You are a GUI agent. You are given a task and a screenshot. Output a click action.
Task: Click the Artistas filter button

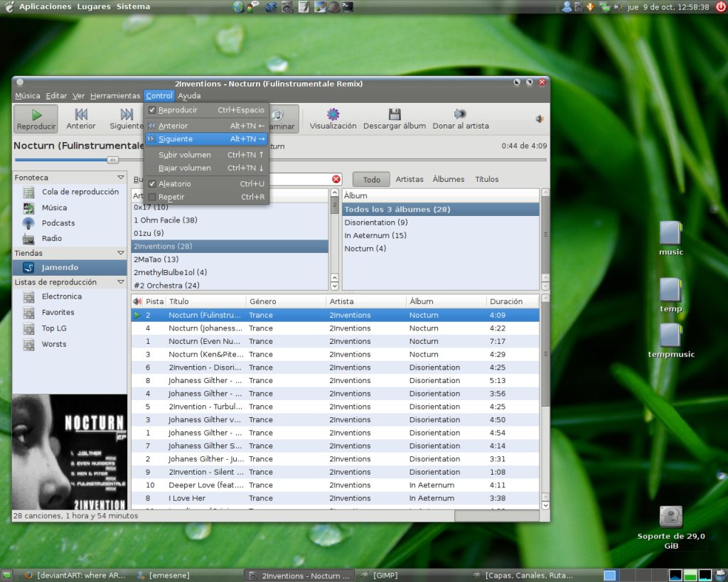(409, 179)
